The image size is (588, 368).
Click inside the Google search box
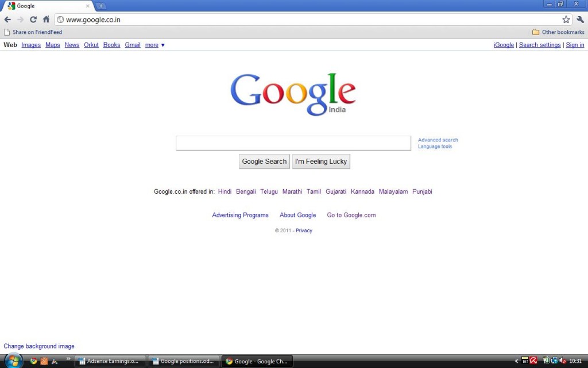(x=293, y=143)
